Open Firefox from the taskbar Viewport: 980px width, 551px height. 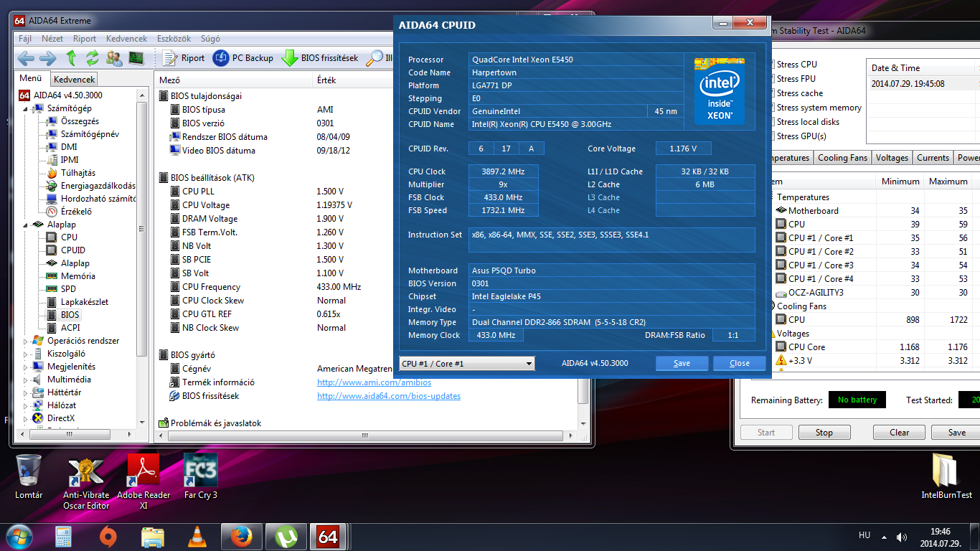[x=242, y=536]
